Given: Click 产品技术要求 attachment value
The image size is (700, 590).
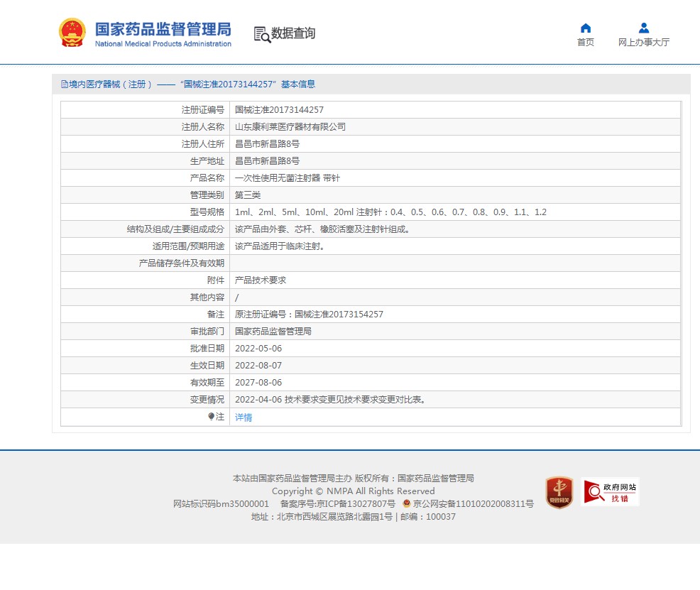Looking at the screenshot, I should point(261,280).
